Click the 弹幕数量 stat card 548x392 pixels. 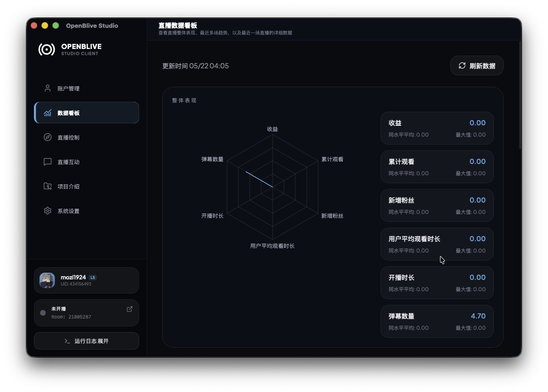tap(437, 321)
